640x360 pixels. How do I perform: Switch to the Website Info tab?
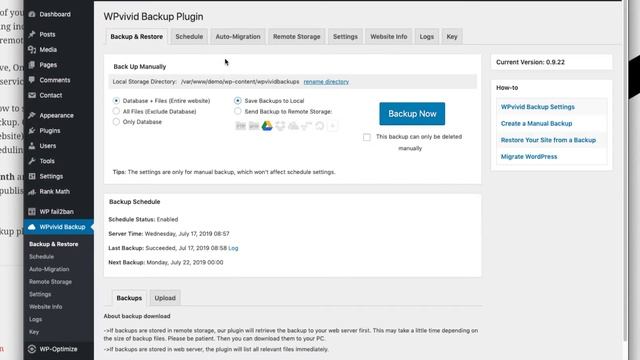(389, 36)
